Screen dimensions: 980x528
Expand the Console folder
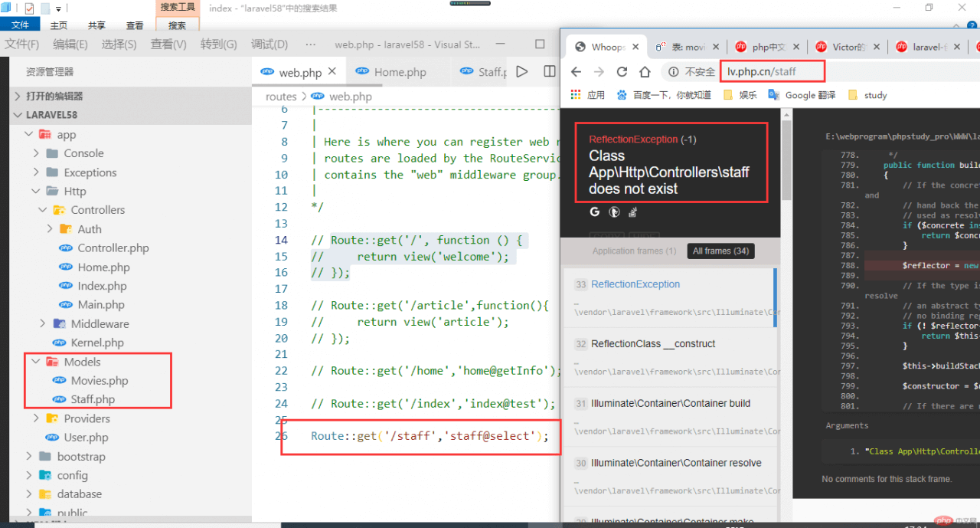pos(37,153)
